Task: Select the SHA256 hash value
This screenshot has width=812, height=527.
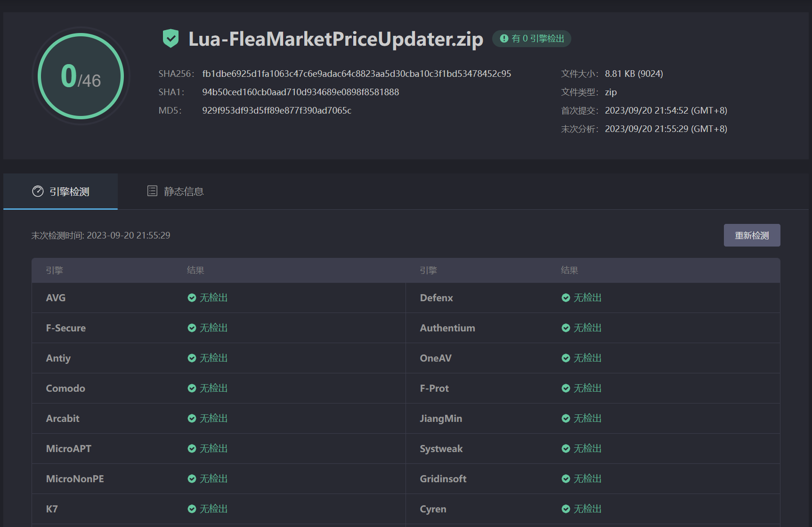Action: 357,74
